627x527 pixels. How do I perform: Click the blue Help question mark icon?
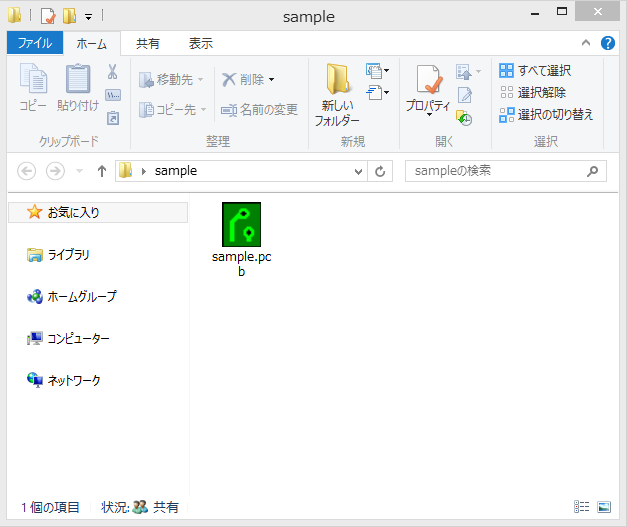pos(607,43)
